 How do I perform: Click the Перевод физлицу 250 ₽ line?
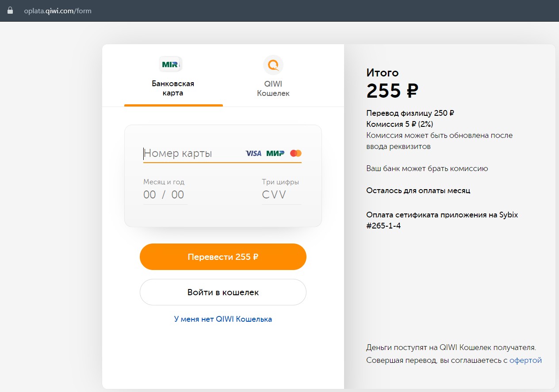click(x=410, y=113)
